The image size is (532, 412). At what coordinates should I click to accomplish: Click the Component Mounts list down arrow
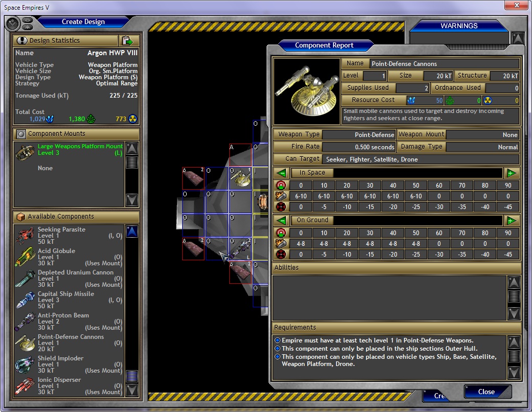pyautogui.click(x=131, y=199)
